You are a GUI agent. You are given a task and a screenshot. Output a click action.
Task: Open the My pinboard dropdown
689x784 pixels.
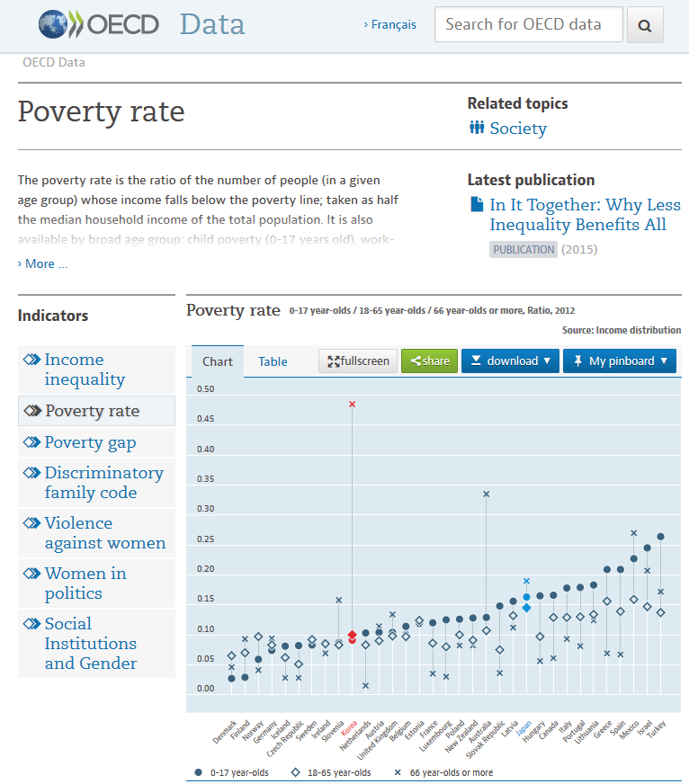tap(620, 361)
